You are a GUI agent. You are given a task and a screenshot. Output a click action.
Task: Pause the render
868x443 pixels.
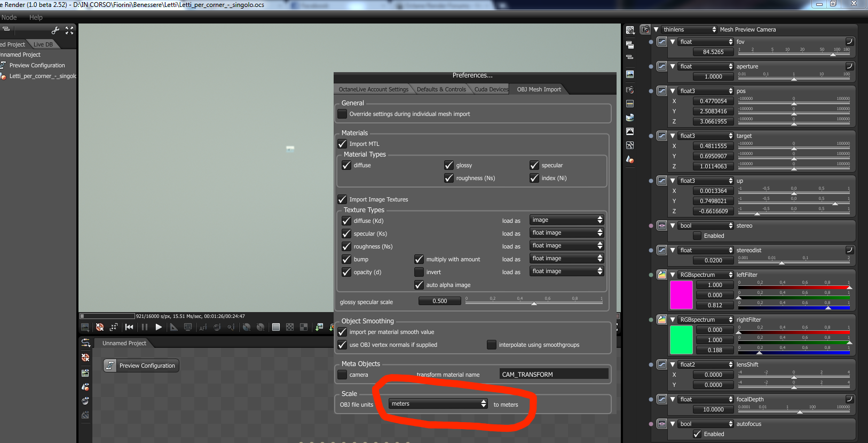[x=145, y=327]
